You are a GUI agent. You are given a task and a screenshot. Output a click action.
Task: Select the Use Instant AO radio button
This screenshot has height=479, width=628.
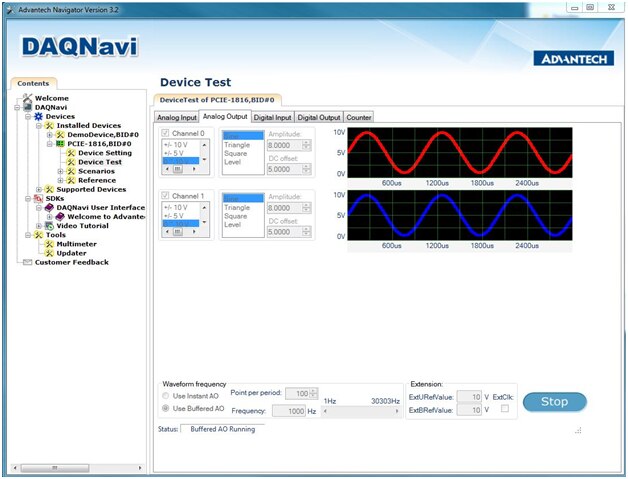[x=165, y=396]
